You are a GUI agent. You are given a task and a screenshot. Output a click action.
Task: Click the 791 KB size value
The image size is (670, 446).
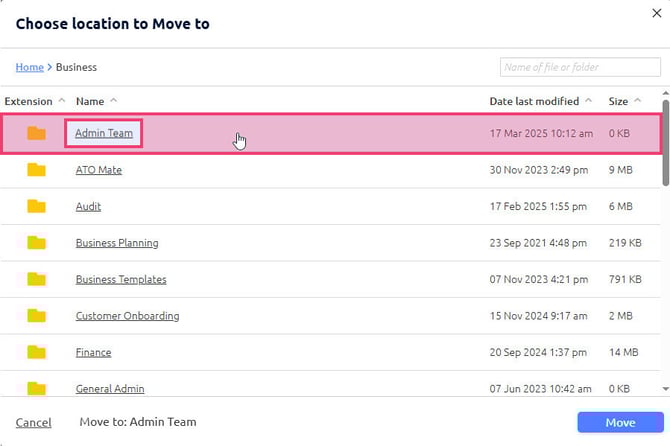coord(625,279)
